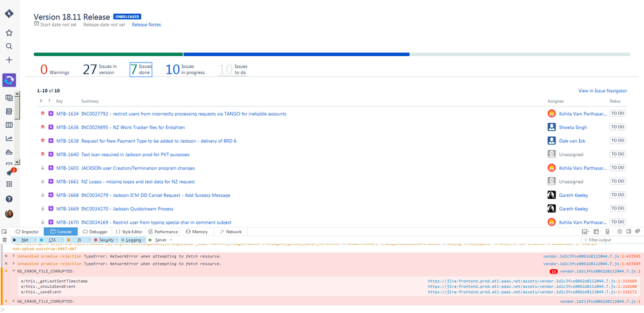The width and height of the screenshot is (644, 313).
Task: Select the 27 Issues in version filter
Action: (x=100, y=70)
